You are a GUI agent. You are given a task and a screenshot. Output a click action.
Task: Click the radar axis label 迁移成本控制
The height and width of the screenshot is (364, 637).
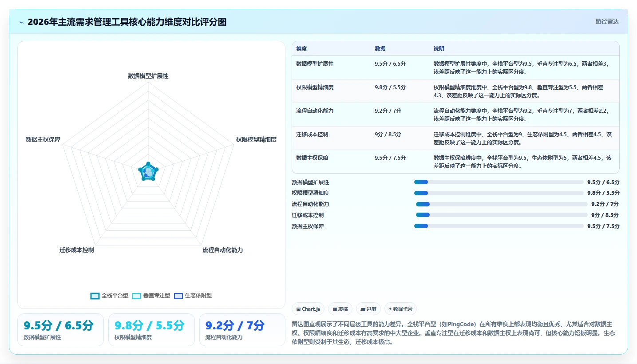point(76,250)
